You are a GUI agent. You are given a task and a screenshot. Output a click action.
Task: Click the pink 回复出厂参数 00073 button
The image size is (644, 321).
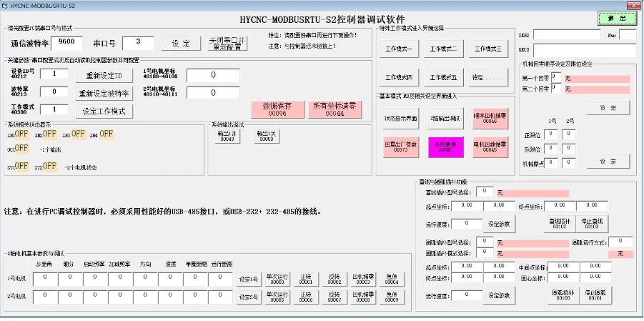point(401,147)
